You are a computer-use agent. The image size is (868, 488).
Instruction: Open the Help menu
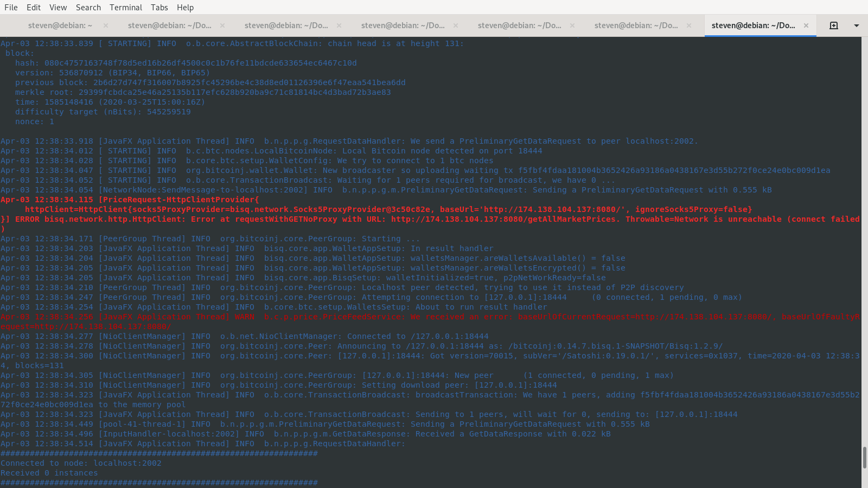pyautogui.click(x=185, y=7)
